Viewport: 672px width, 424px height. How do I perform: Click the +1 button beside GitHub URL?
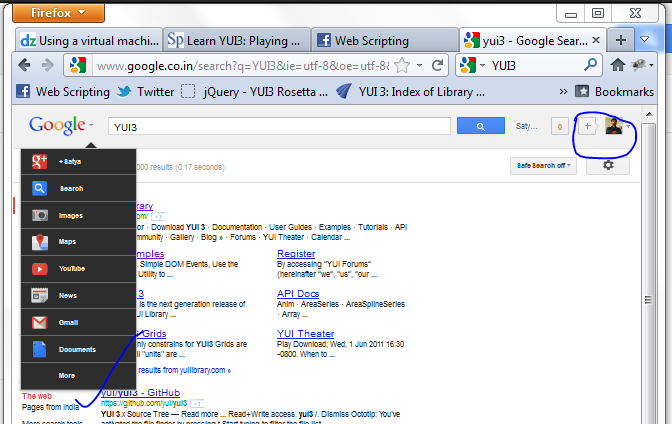(197, 403)
